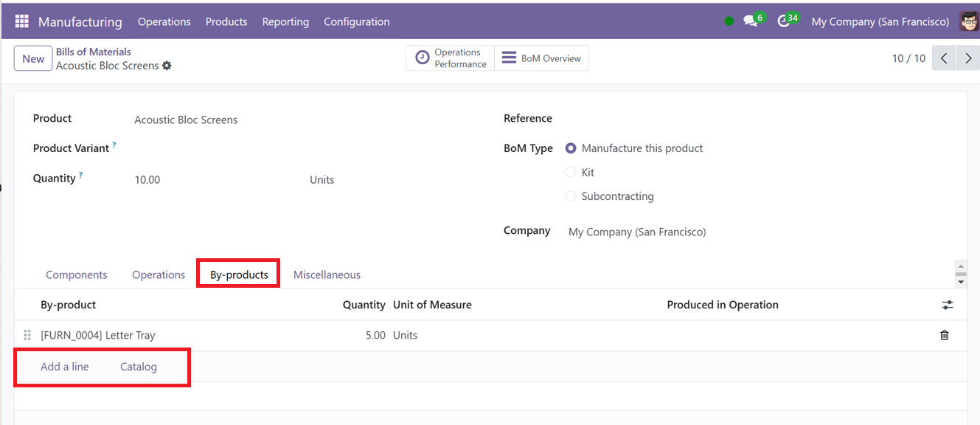Select the Kit BoM type
This screenshot has height=425, width=980.
coord(571,173)
